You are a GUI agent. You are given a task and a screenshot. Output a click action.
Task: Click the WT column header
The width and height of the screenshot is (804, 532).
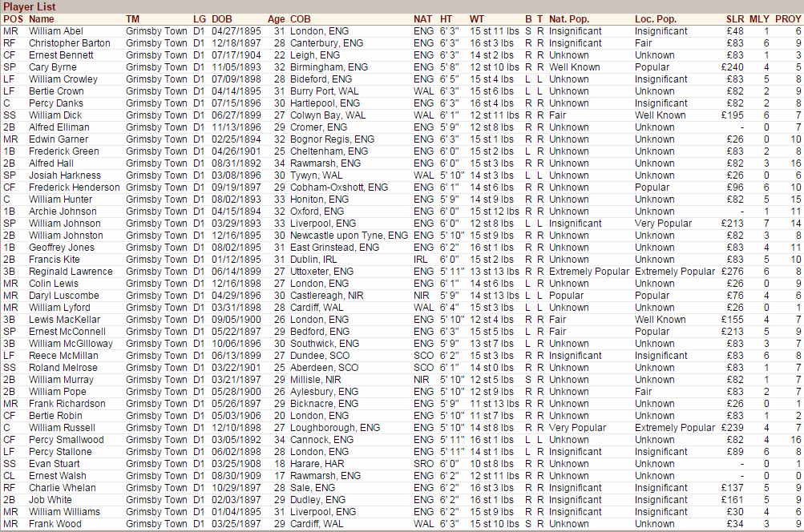[x=477, y=19]
